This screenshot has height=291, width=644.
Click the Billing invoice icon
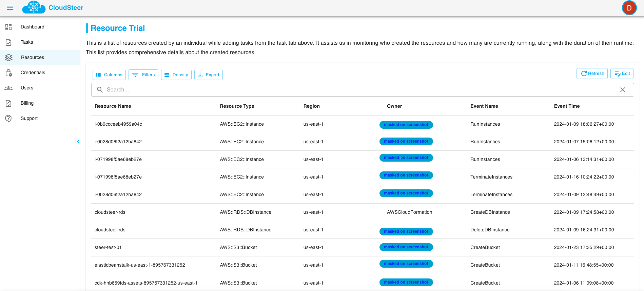pyautogui.click(x=8, y=103)
